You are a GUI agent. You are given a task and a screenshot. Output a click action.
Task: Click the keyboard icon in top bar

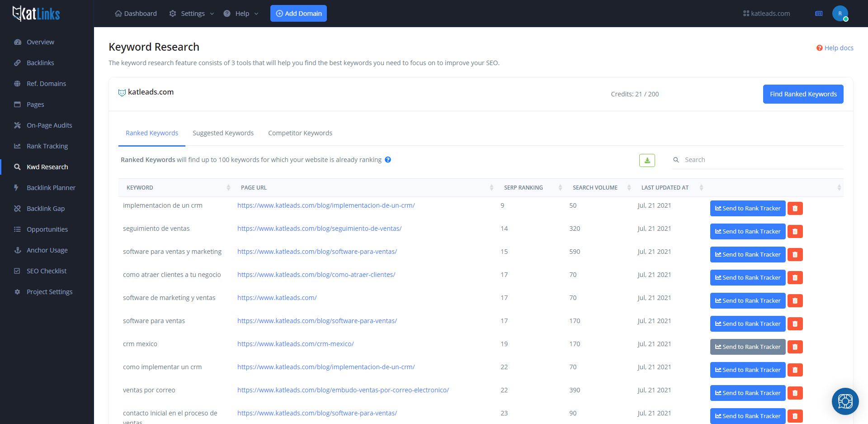point(819,14)
